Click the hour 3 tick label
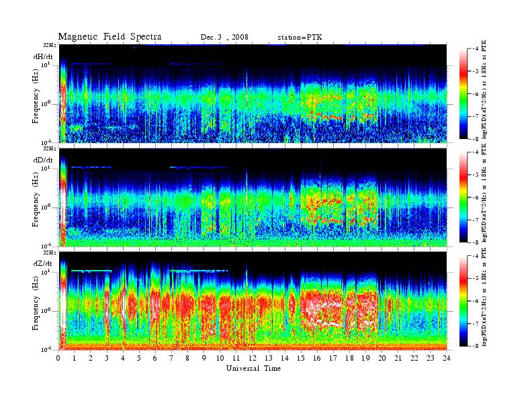532x411 pixels. (x=107, y=358)
